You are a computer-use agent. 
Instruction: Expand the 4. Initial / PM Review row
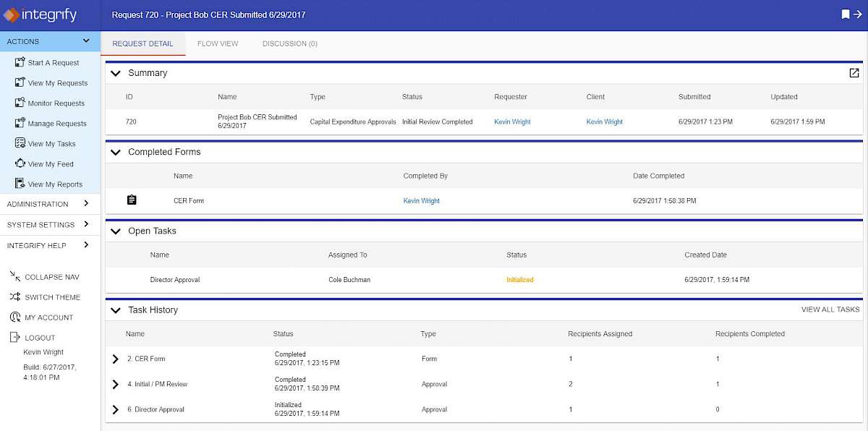point(115,384)
